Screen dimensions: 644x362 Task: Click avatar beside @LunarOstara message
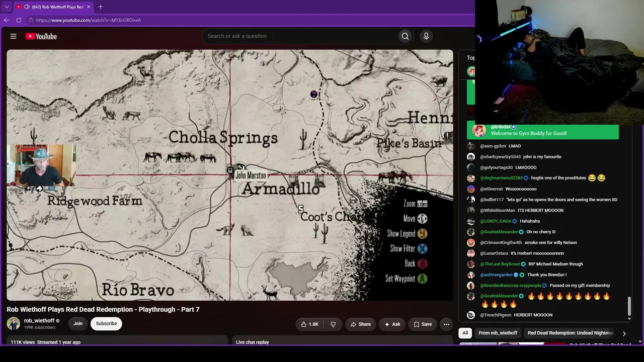pyautogui.click(x=471, y=253)
